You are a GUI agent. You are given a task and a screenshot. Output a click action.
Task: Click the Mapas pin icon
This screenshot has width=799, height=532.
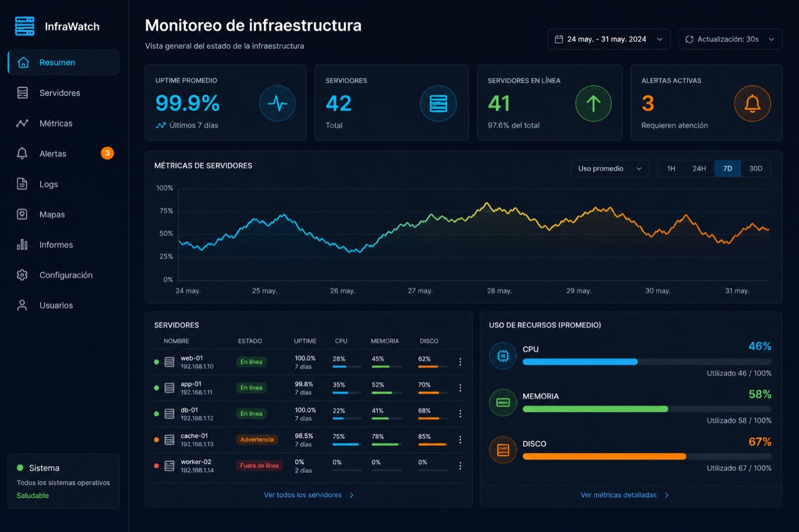pyautogui.click(x=22, y=214)
